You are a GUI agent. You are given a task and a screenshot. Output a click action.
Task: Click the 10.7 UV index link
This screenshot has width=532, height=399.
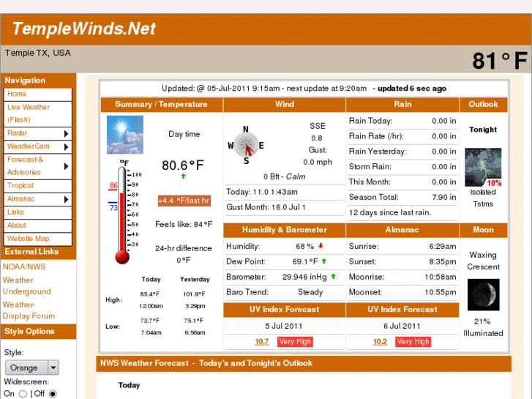click(261, 342)
